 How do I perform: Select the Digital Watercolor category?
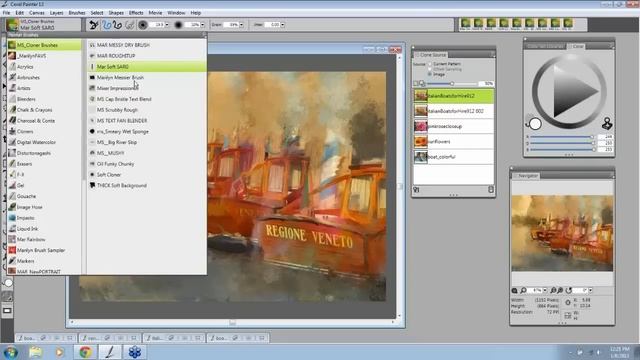tap(44, 142)
